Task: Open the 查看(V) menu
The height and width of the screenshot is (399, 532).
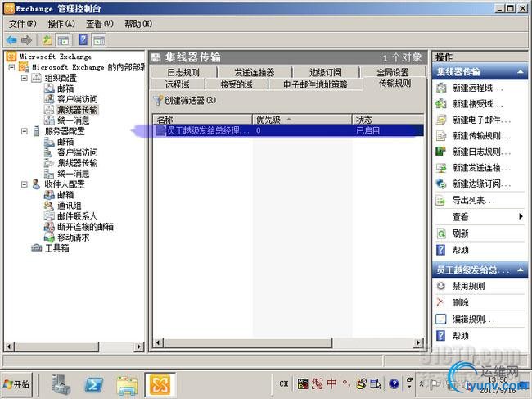Action: [100, 24]
